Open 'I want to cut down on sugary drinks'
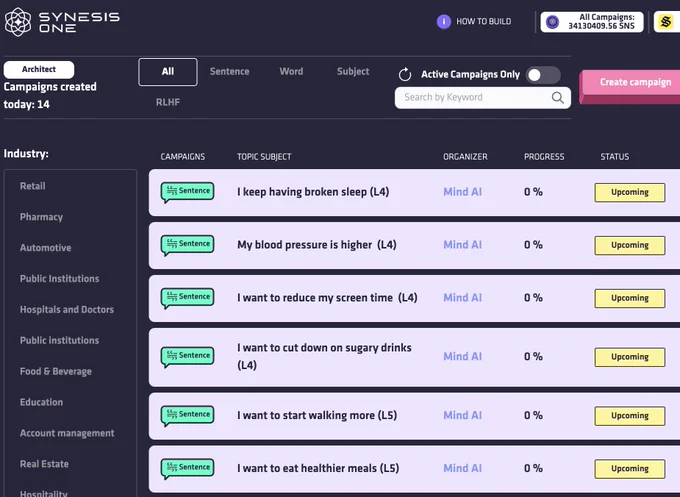Image resolution: width=680 pixels, height=497 pixels. point(324,356)
